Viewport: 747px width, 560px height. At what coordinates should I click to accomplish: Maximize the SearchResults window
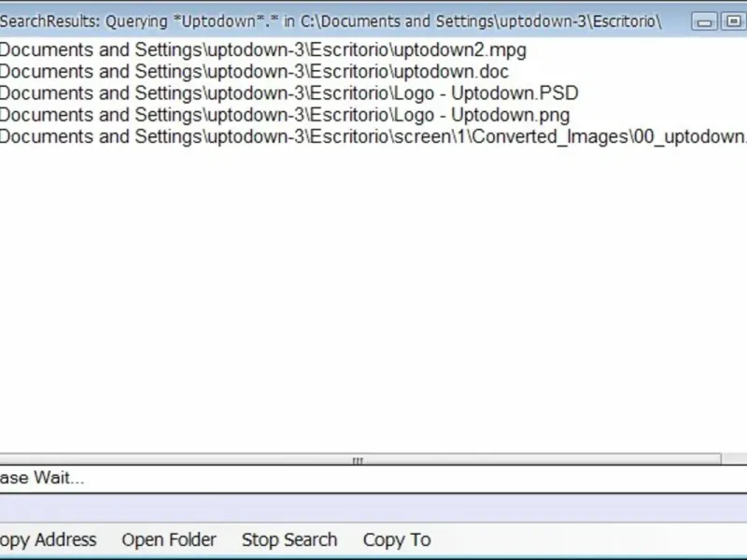(733, 21)
